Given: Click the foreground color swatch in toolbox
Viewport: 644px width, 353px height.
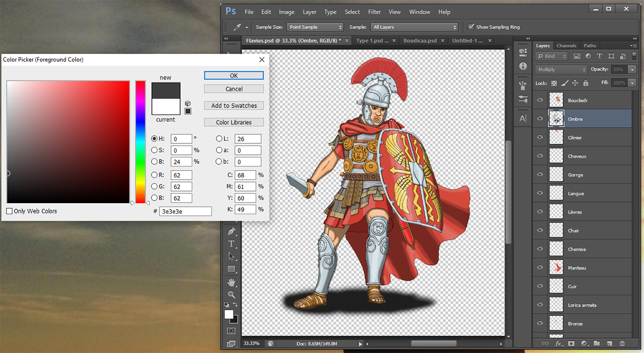Looking at the screenshot, I should click(x=229, y=314).
